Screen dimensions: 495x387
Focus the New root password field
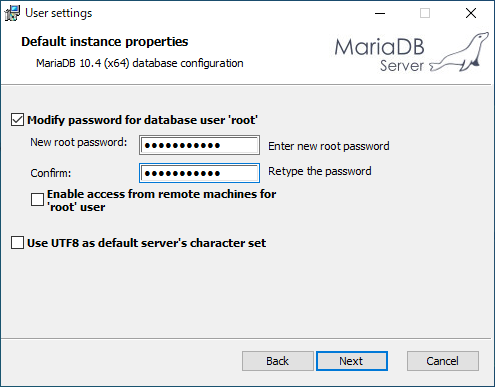coord(199,145)
